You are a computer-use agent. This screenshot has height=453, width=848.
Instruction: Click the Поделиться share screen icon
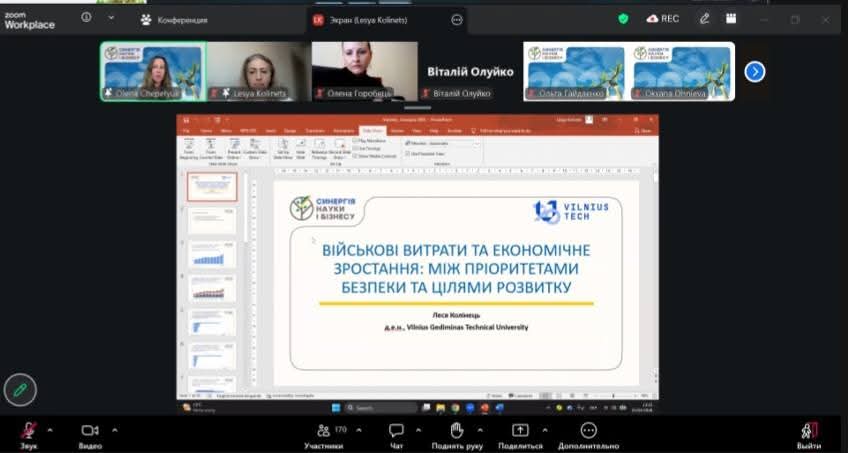coord(520,430)
